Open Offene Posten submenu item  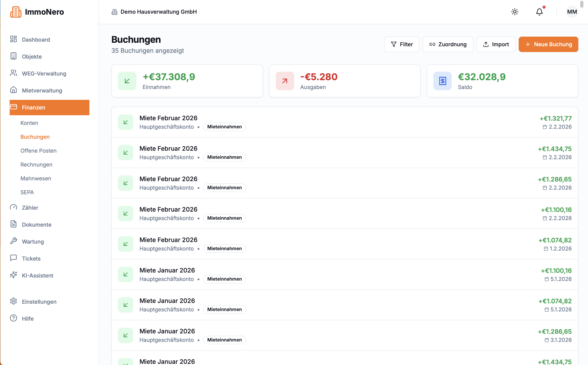38,151
